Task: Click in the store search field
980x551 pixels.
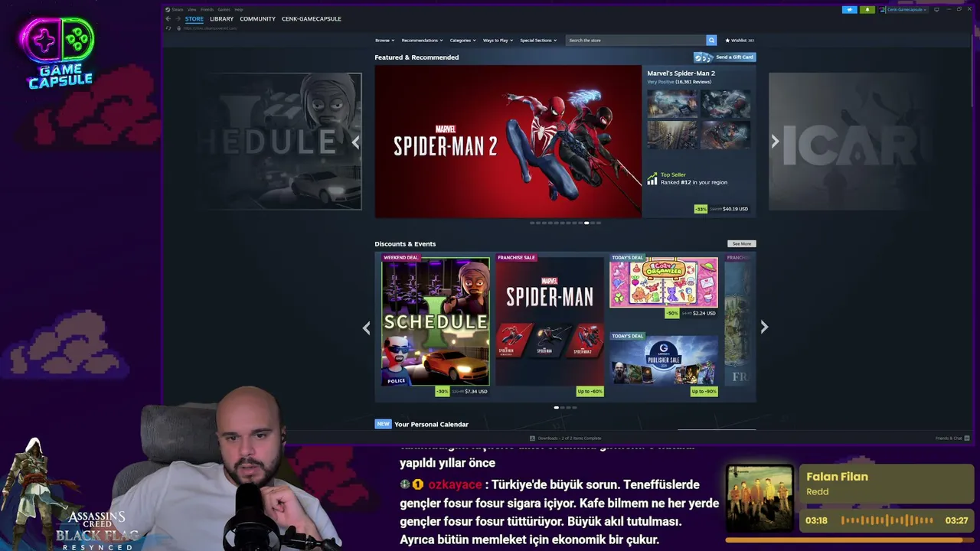Action: (x=635, y=40)
